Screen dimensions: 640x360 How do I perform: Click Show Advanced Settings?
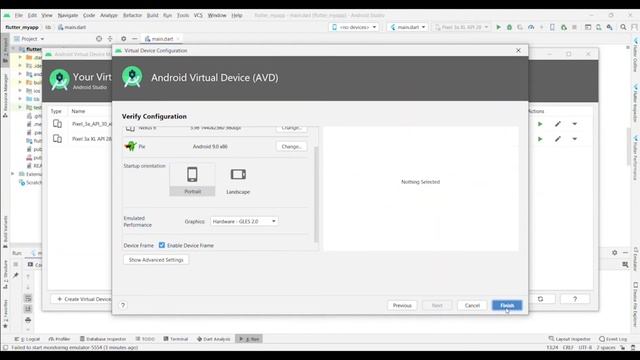[x=156, y=260]
